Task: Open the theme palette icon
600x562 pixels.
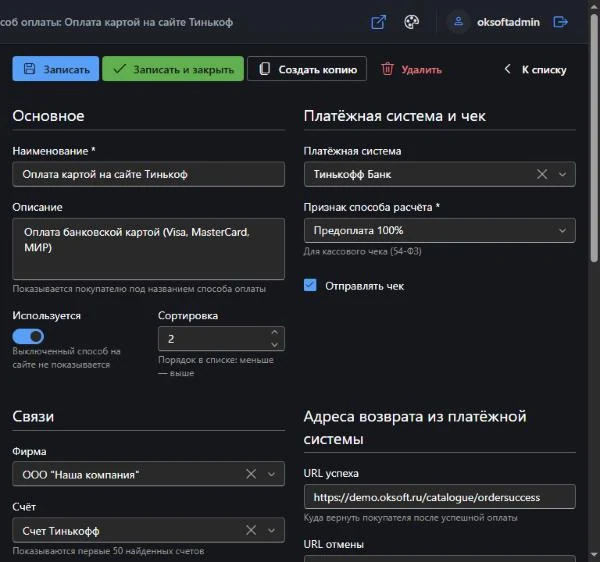Action: pyautogui.click(x=412, y=22)
